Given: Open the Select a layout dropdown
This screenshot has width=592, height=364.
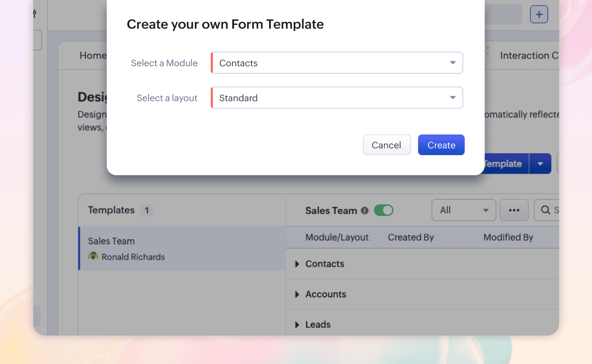Looking at the screenshot, I should 337,98.
